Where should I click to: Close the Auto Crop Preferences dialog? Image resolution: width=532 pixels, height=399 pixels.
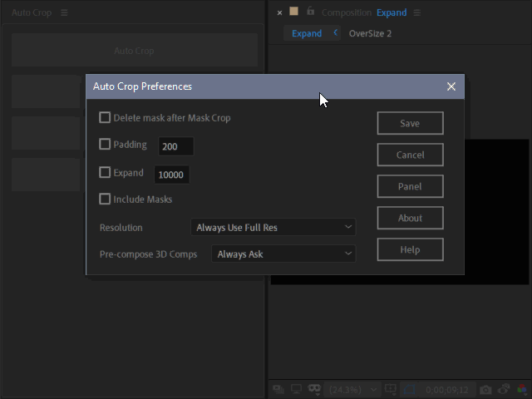tap(451, 86)
